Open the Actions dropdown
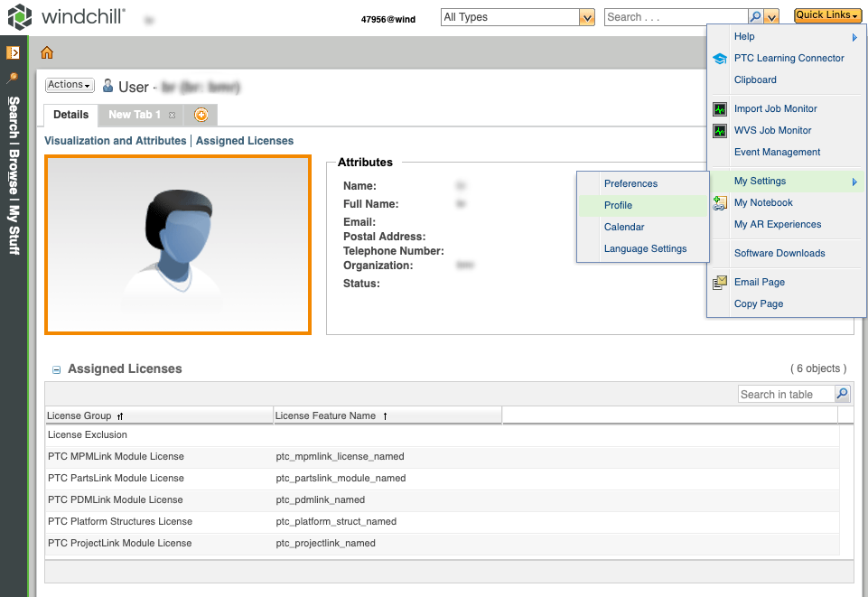868x597 pixels. 70,85
